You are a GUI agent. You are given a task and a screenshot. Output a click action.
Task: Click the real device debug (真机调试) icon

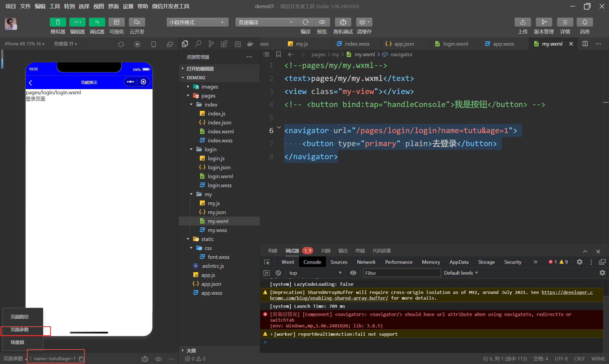[x=343, y=22]
